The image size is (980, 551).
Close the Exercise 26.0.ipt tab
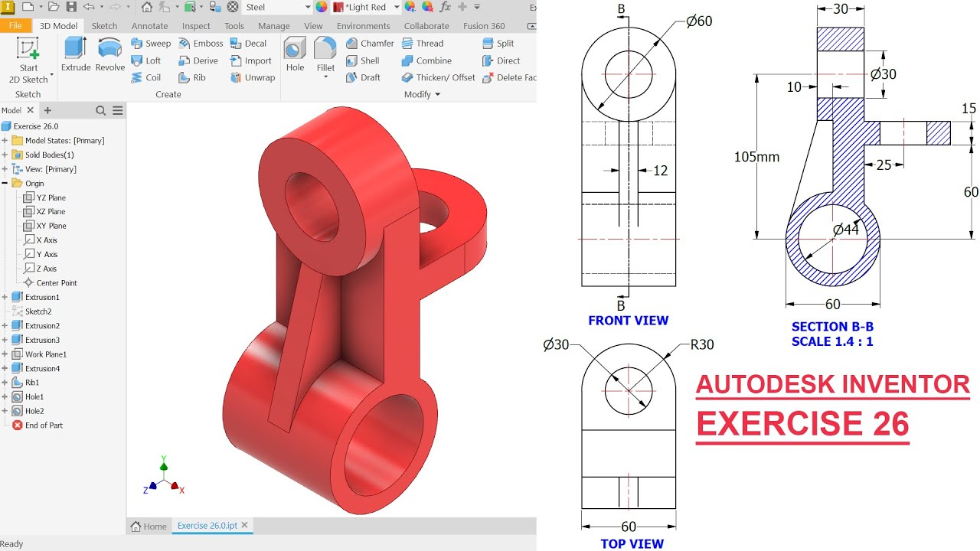pos(245,526)
